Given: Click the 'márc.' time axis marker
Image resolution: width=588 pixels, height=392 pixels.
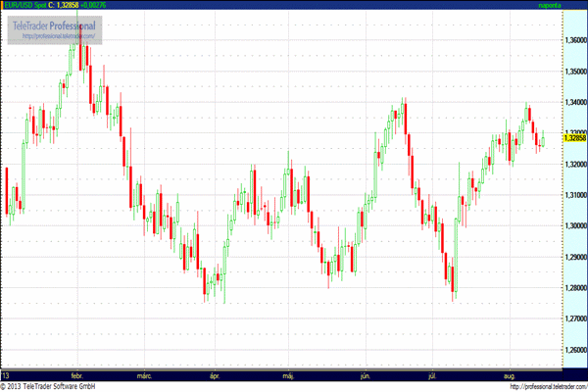Looking at the screenshot, I should (x=145, y=375).
